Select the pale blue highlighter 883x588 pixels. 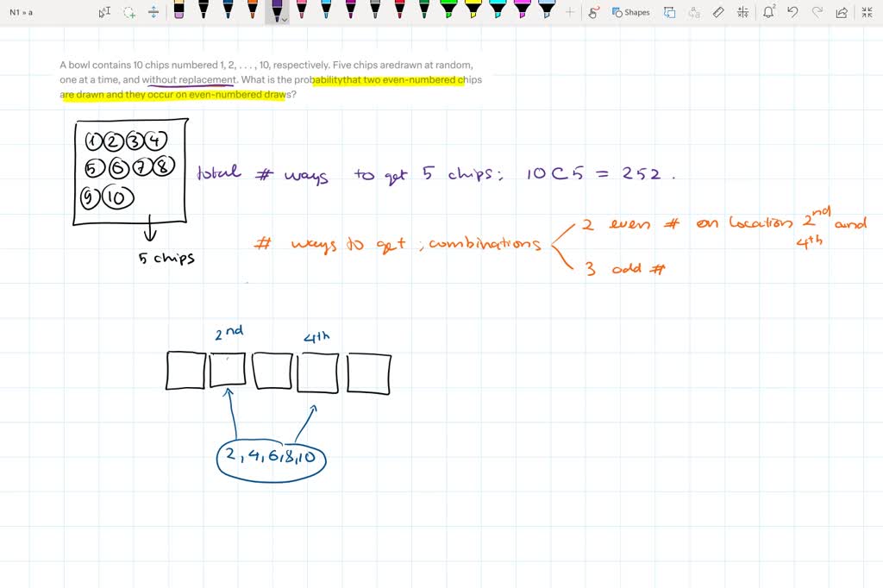point(547,9)
